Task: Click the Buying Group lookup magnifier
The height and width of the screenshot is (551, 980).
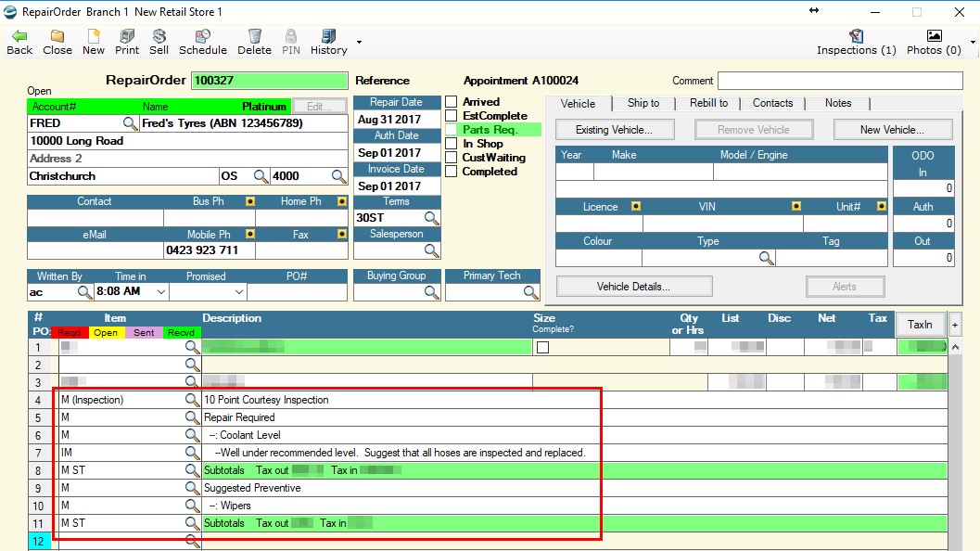Action: coord(431,291)
